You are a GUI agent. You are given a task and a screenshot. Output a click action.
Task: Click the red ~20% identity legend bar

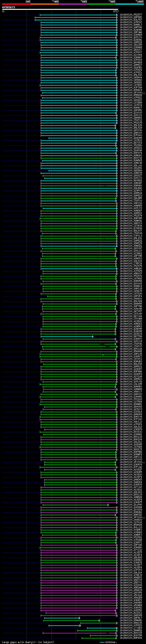[x=16, y=4]
